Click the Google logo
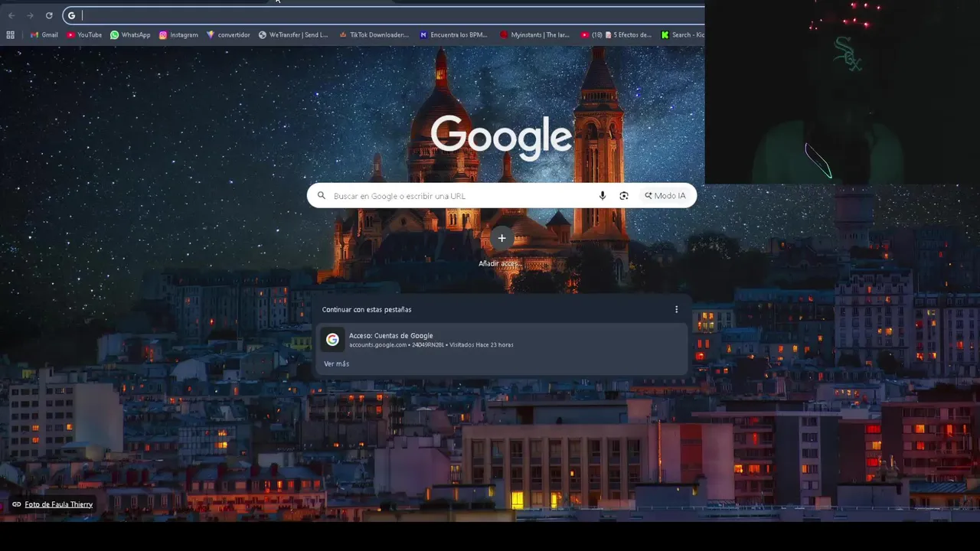The width and height of the screenshot is (980, 551). [x=501, y=138]
